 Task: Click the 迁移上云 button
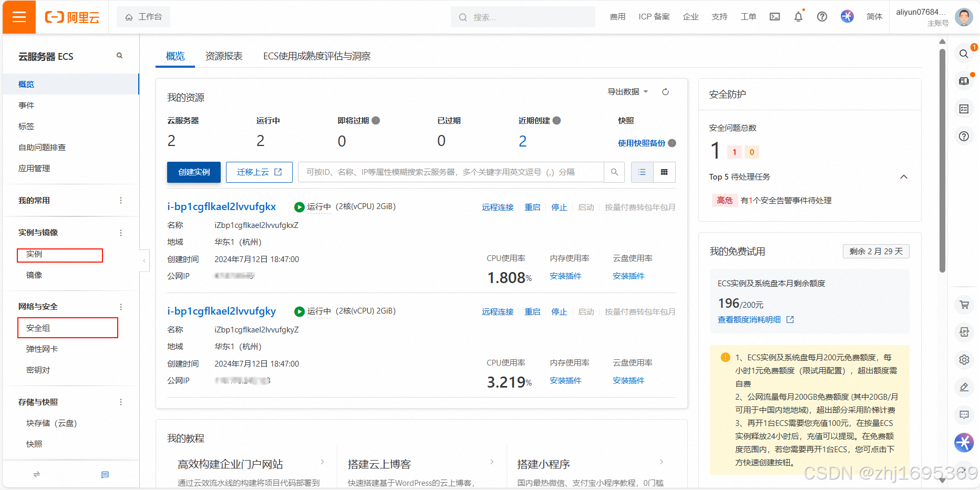point(259,172)
